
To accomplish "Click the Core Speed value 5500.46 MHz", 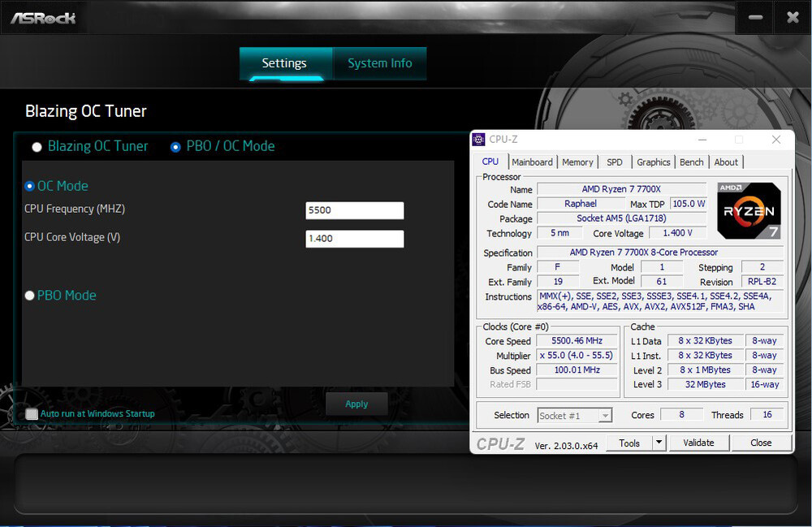I will 577,340.
